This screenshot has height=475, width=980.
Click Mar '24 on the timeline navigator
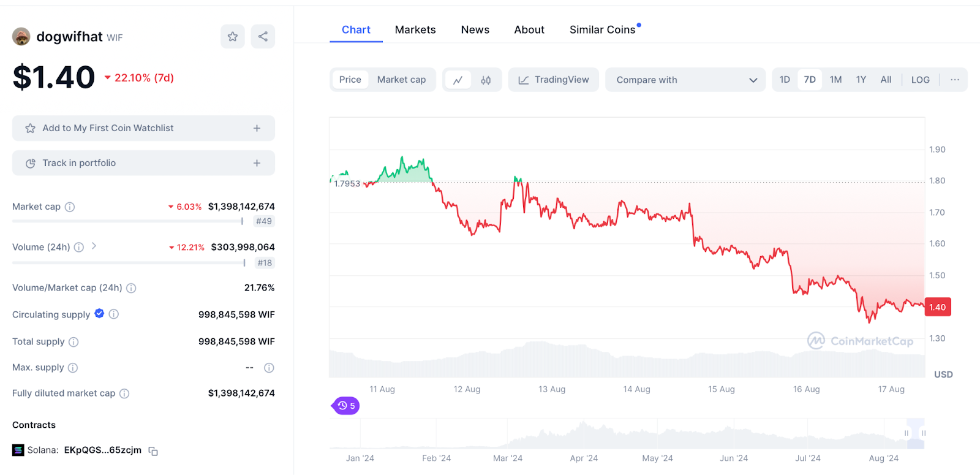click(x=508, y=458)
